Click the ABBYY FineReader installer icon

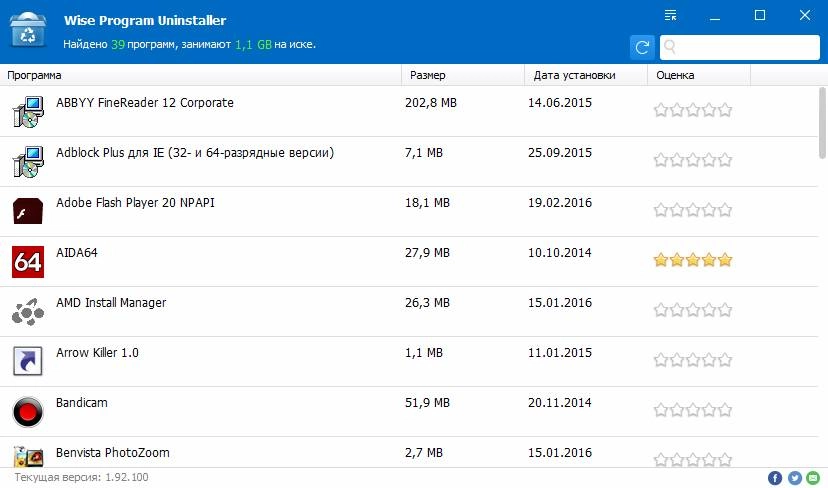[28, 111]
